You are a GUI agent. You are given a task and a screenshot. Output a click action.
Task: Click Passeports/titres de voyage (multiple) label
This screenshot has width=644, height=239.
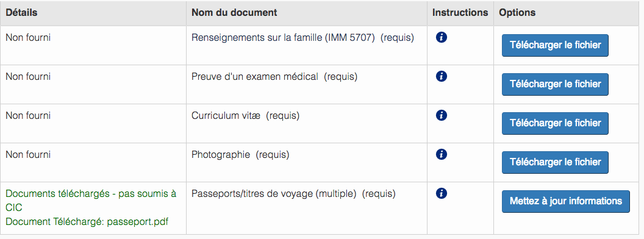[274, 194]
